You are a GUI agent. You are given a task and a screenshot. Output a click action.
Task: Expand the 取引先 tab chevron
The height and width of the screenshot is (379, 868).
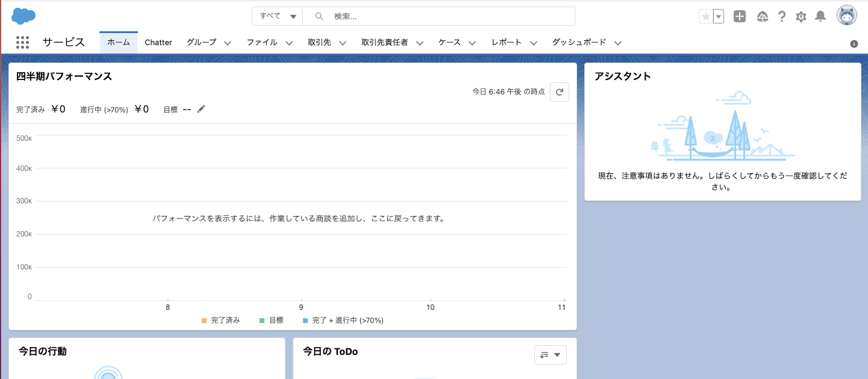tap(343, 43)
